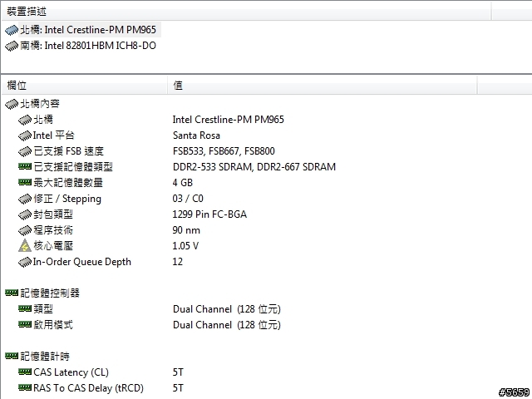The height and width of the screenshot is (399, 532).
Task: Click the chip icon beside 南橋: Intel 82801HBM
Action: 12,46
